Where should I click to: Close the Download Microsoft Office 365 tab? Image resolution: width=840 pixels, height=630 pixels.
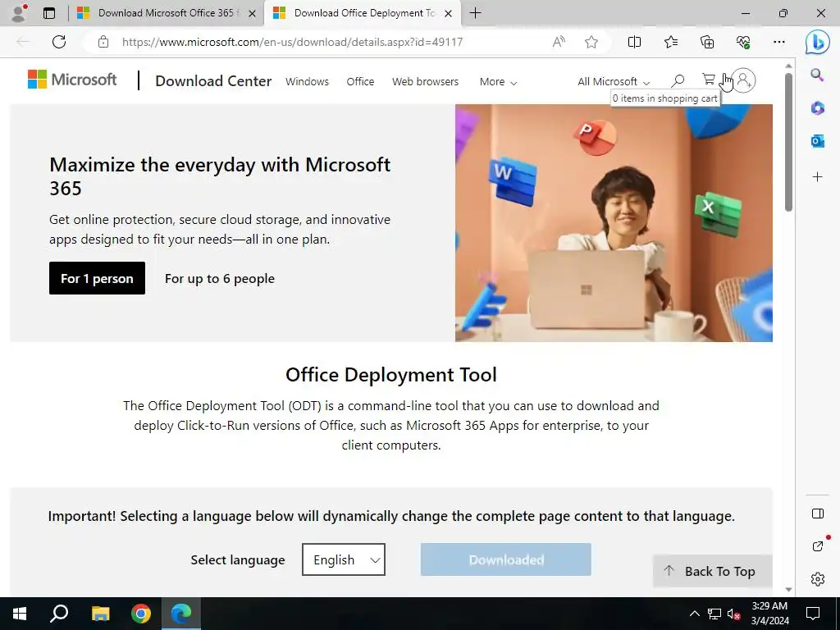[x=252, y=13]
